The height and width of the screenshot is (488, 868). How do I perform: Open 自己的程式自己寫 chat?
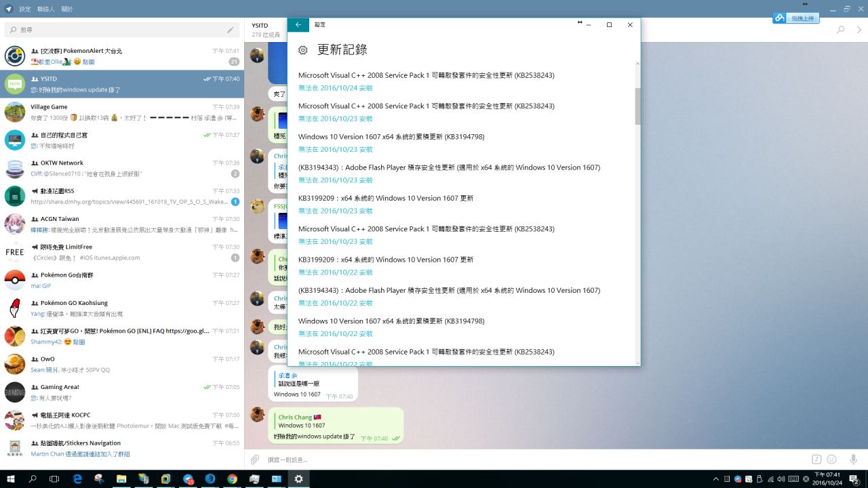click(122, 140)
